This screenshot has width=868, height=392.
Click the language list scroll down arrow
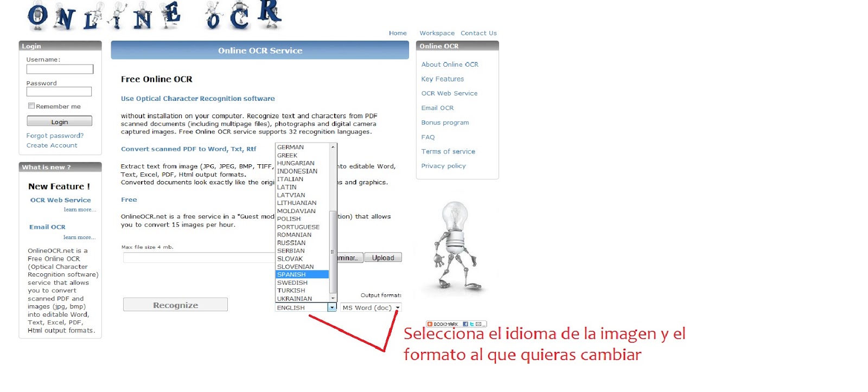[333, 298]
